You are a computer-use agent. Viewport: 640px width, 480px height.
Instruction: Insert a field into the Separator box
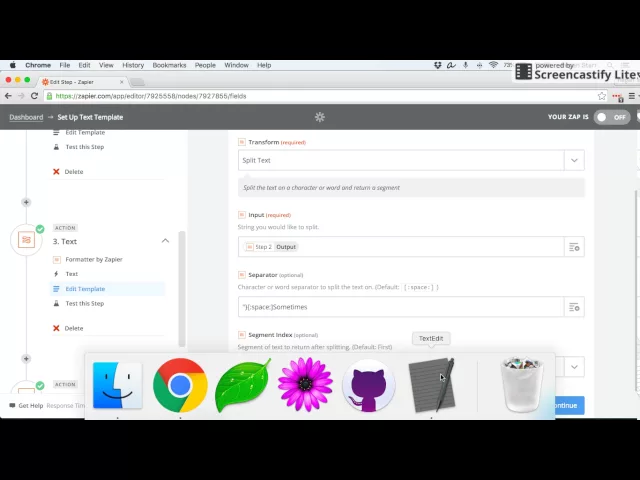pyautogui.click(x=574, y=307)
